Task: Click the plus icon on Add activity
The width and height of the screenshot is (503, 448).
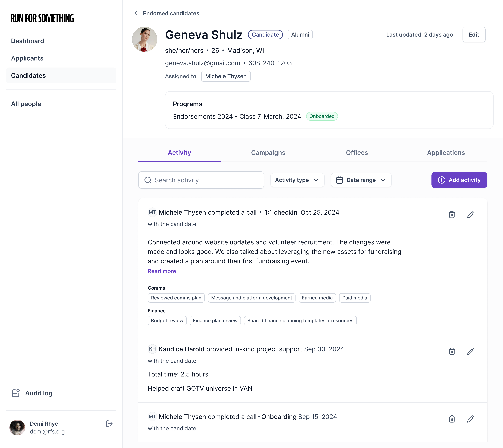Action: coord(442,180)
